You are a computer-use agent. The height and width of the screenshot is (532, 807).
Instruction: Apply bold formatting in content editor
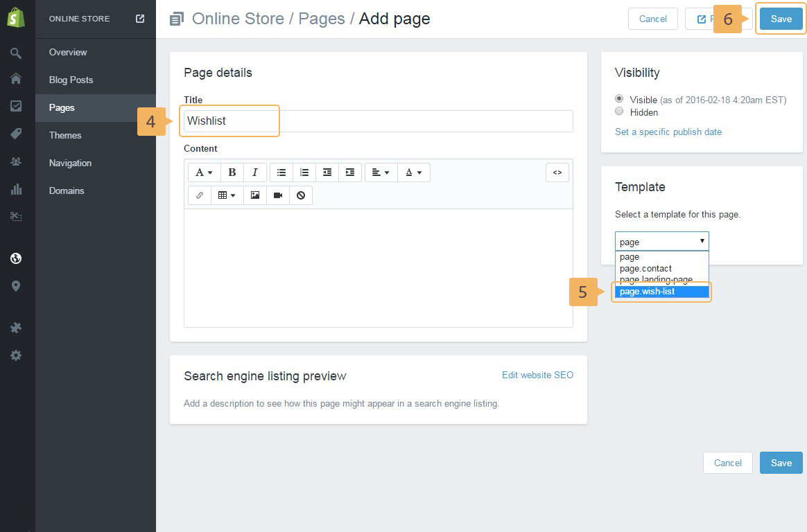click(x=232, y=172)
